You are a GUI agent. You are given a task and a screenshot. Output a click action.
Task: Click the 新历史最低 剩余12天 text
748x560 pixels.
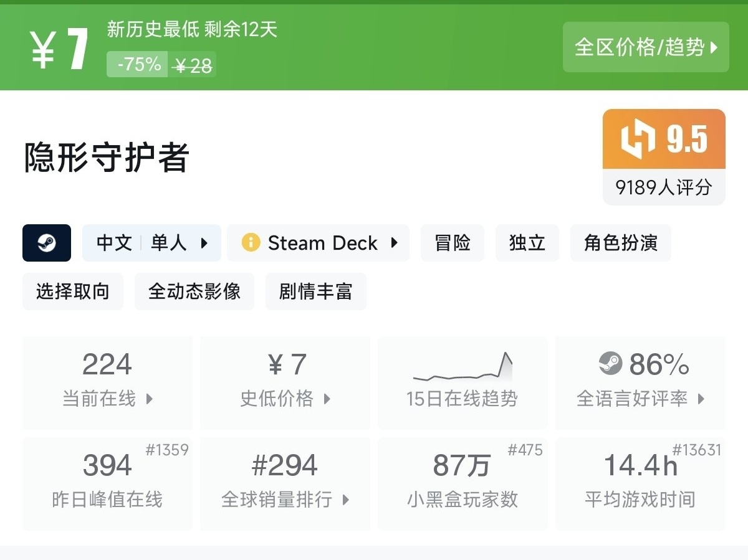point(192,29)
